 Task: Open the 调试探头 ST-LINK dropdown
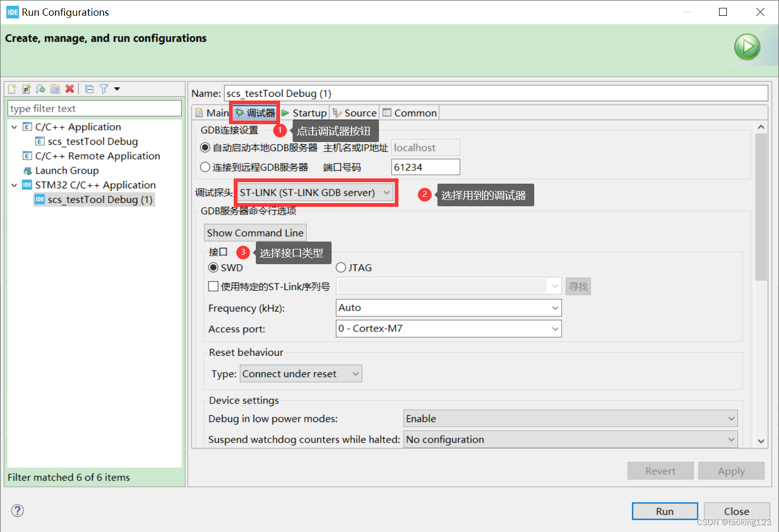315,193
